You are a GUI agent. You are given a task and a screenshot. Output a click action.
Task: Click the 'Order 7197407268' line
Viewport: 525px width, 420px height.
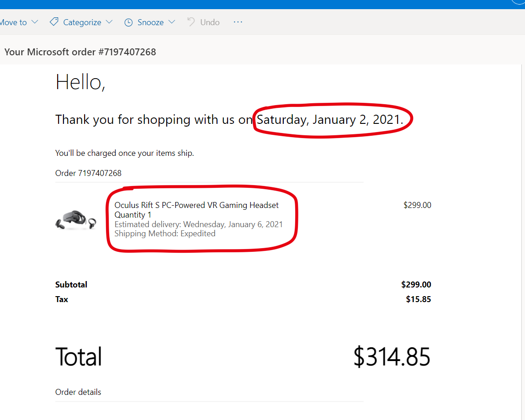tap(88, 173)
